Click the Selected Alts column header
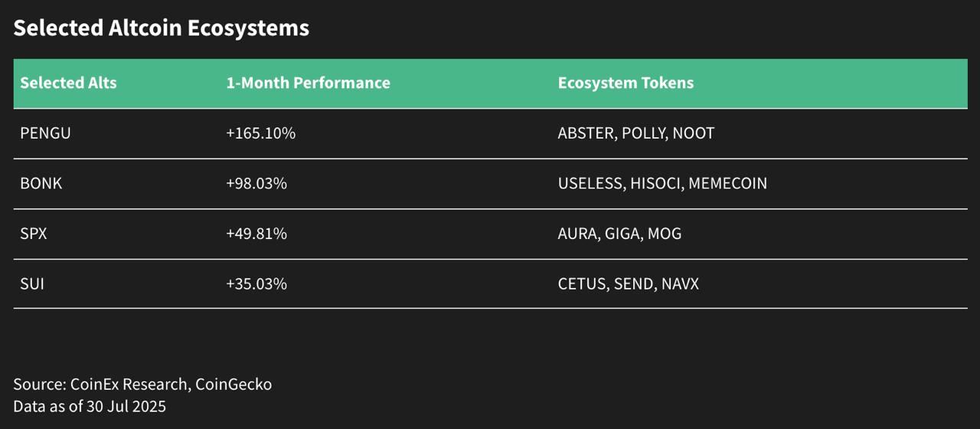The height and width of the screenshot is (429, 980). point(68,83)
